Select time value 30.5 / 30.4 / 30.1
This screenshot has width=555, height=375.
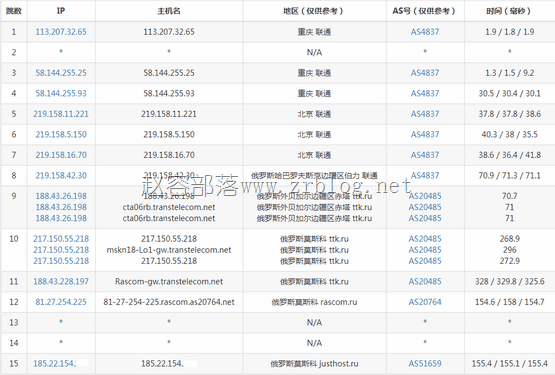pos(509,93)
